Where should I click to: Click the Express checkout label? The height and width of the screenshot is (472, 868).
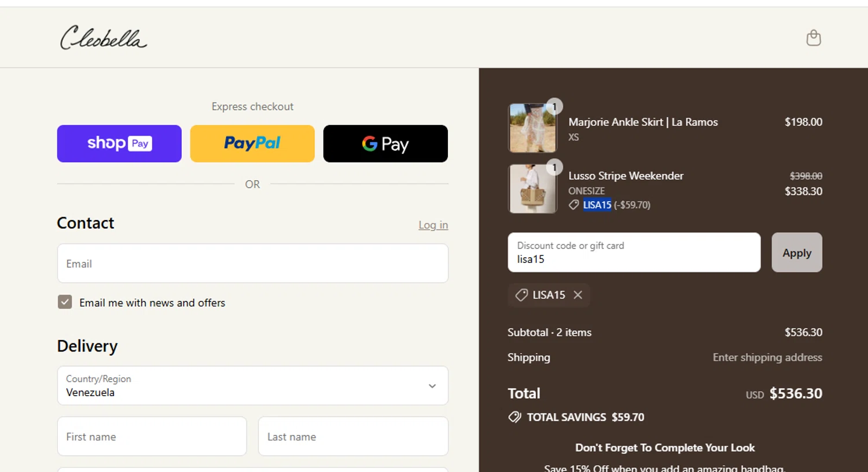click(x=252, y=107)
